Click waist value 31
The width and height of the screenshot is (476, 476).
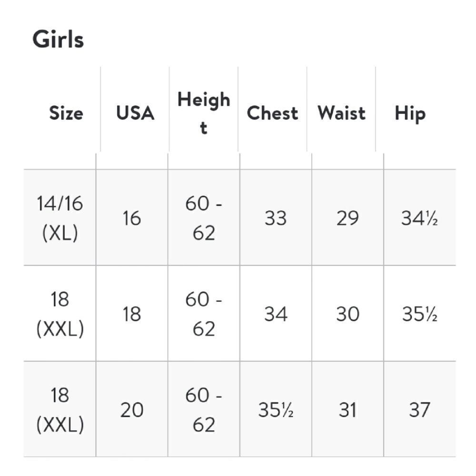[347, 410]
